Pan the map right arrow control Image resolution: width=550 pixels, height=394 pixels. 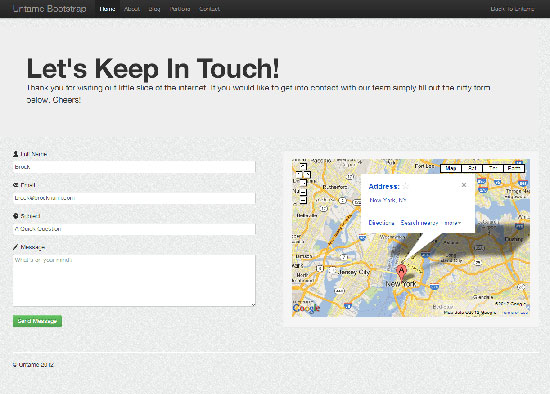click(x=307, y=174)
